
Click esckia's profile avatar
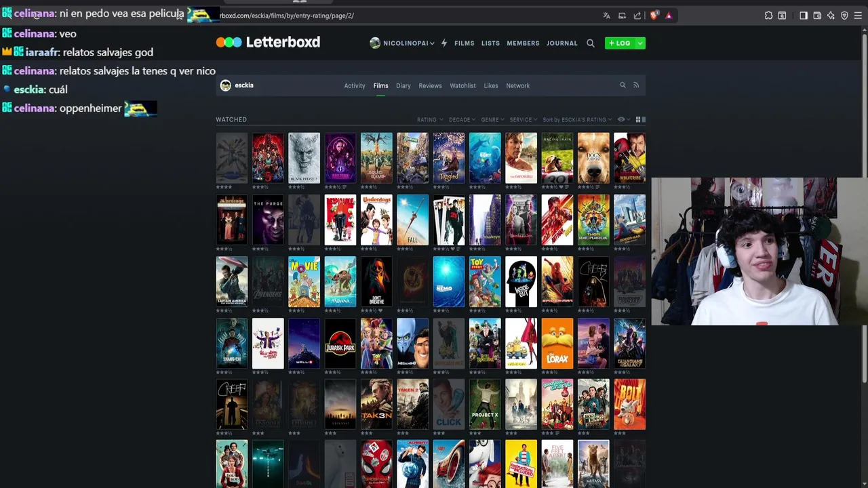pos(226,85)
